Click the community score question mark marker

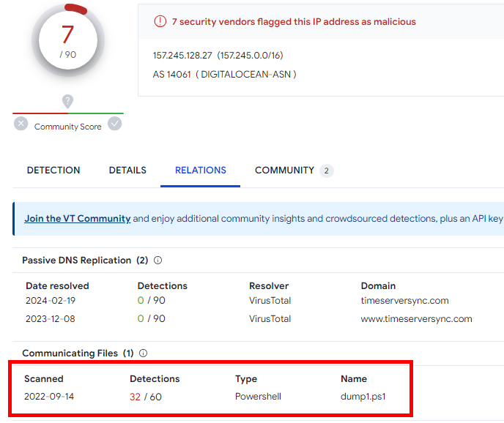[67, 102]
